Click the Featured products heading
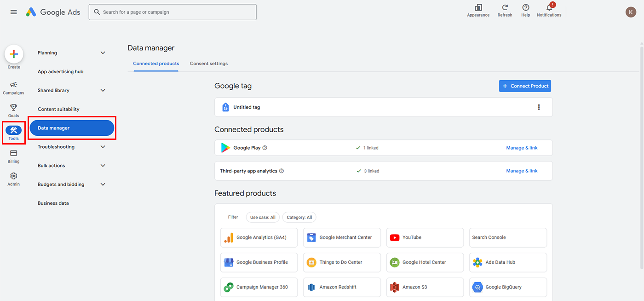The width and height of the screenshot is (644, 301). click(245, 193)
